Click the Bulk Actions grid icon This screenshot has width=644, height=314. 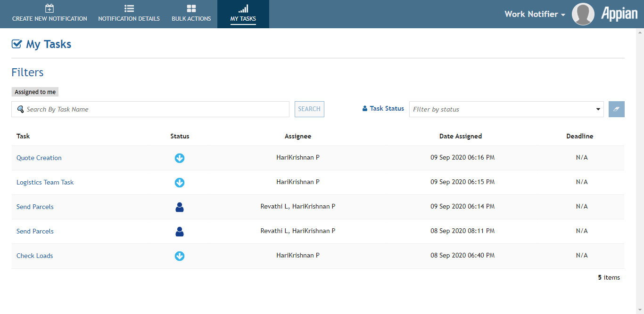point(191,8)
